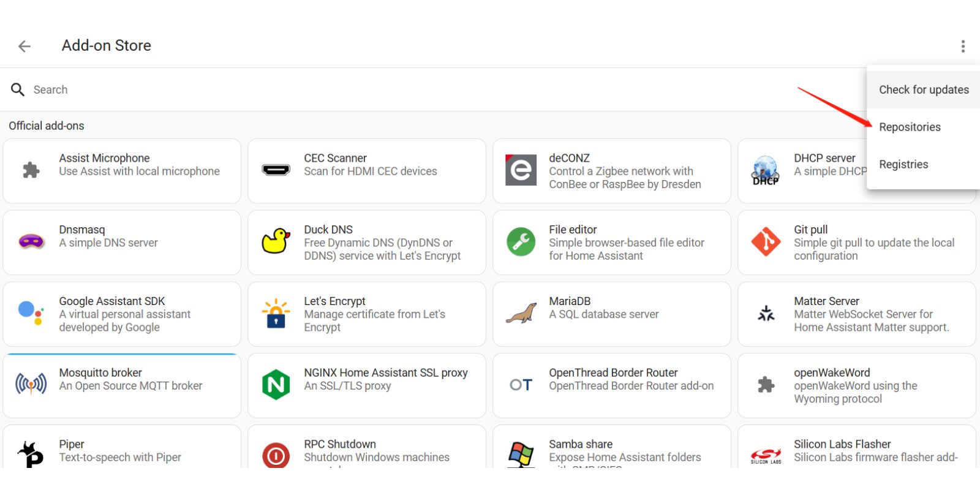Select the Google Assistant SDK title
This screenshot has width=980, height=490.
[112, 301]
